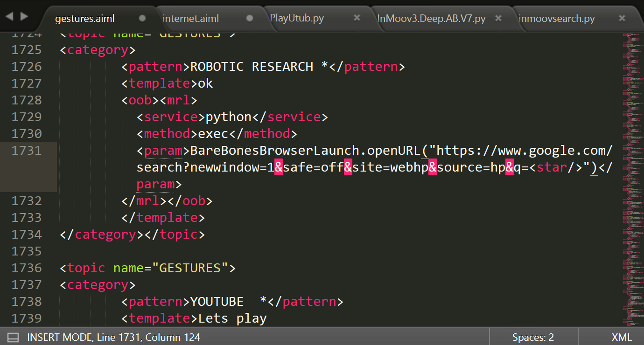
Task: Click the closing template tag on line 1733
Action: [x=163, y=218]
